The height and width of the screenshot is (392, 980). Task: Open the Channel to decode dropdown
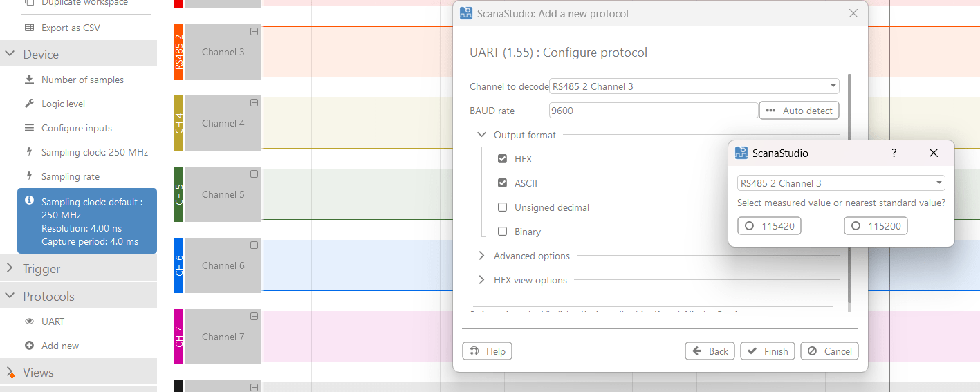point(694,86)
